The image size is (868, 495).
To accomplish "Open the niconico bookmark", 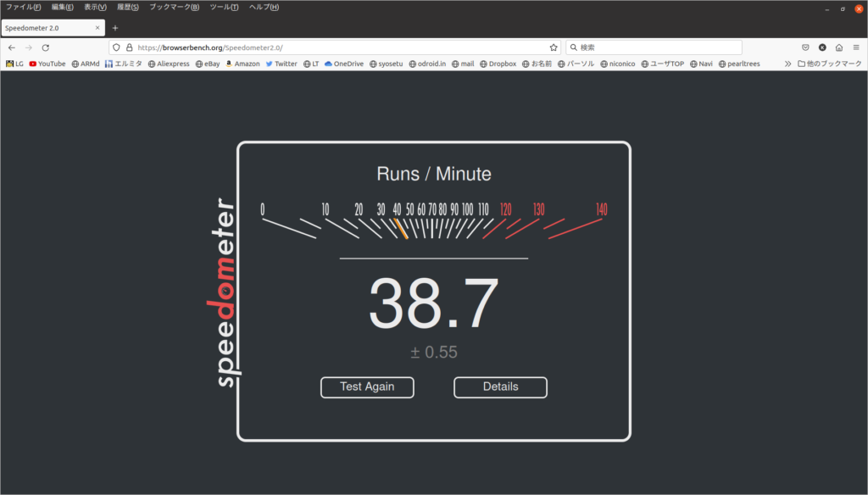I will click(x=618, y=64).
